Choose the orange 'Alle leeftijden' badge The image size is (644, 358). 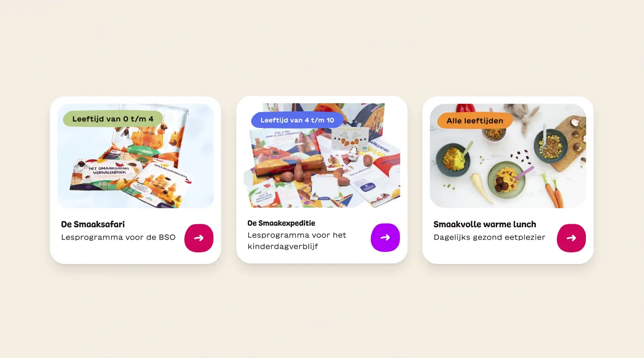pyautogui.click(x=475, y=121)
